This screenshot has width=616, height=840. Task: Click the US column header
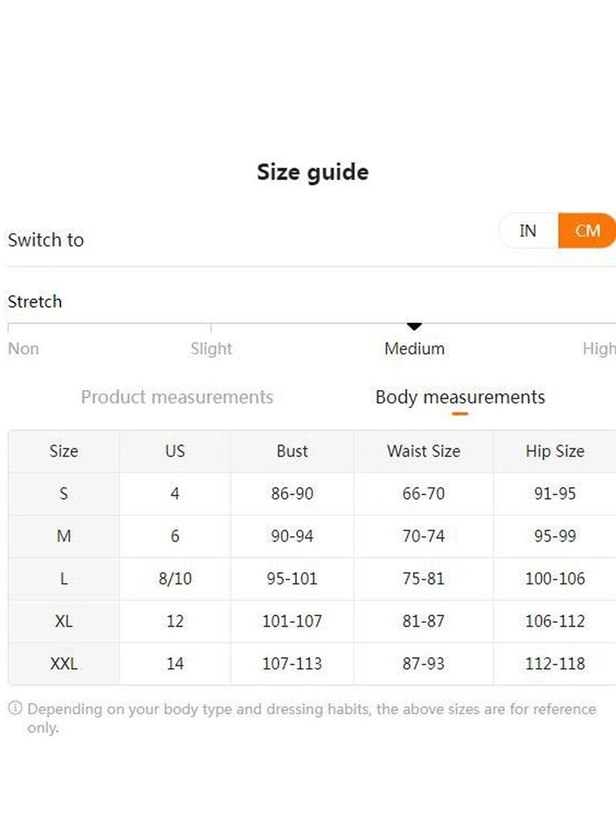click(175, 451)
